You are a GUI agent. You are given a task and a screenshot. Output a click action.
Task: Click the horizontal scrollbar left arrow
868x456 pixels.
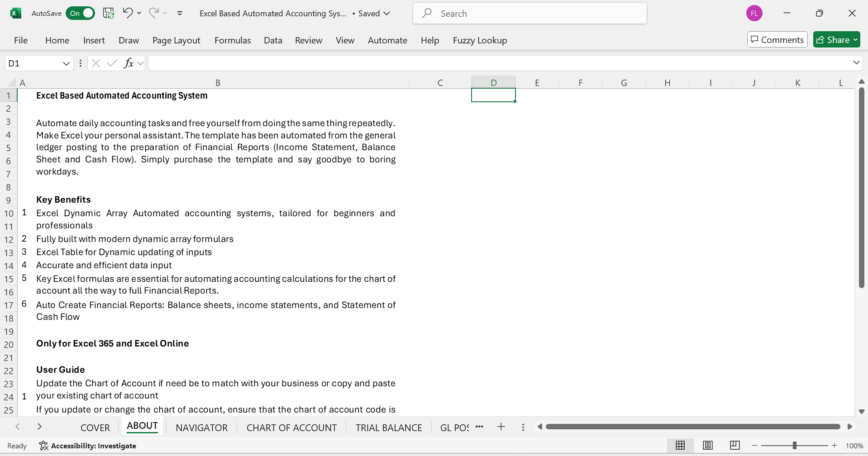pyautogui.click(x=539, y=427)
